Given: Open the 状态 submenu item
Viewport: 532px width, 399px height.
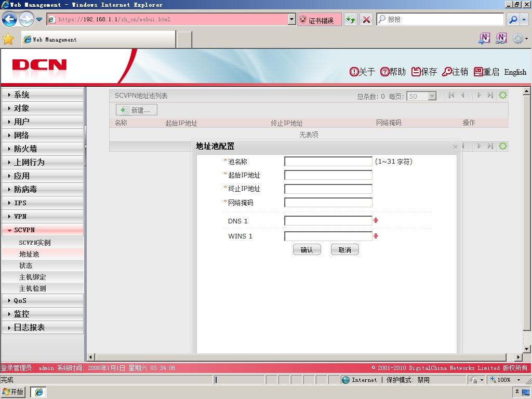Looking at the screenshot, I should (43, 265).
